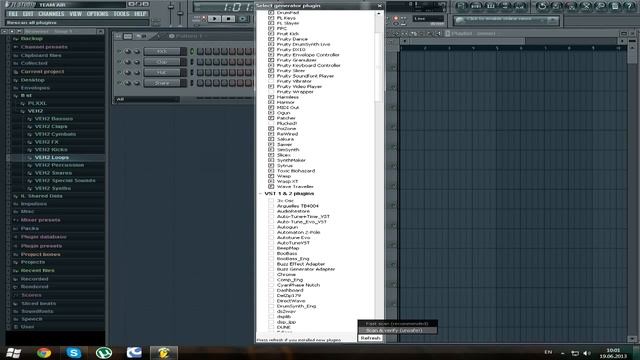Uncheck the Wave Traveller checkbox

(271, 187)
